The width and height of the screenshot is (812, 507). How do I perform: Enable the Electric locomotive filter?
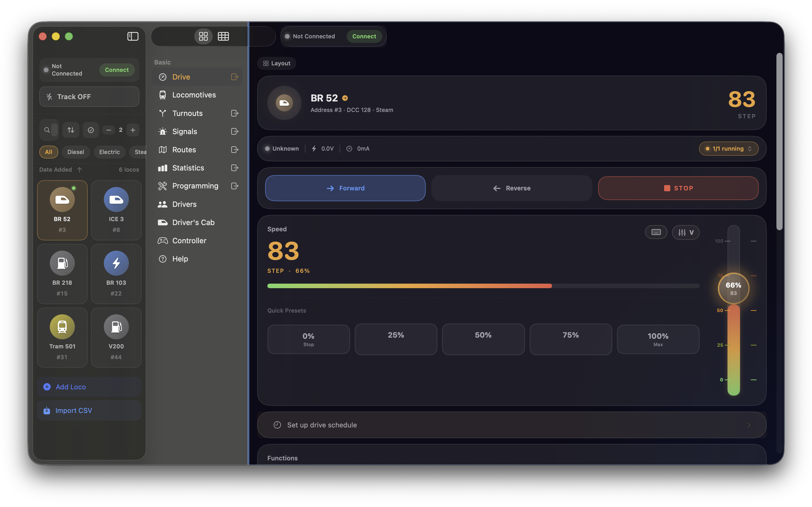pyautogui.click(x=109, y=152)
